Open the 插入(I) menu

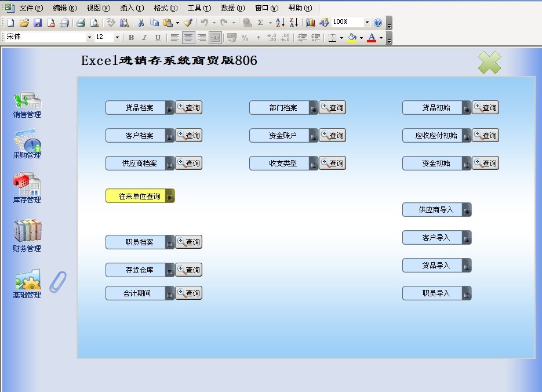point(132,8)
